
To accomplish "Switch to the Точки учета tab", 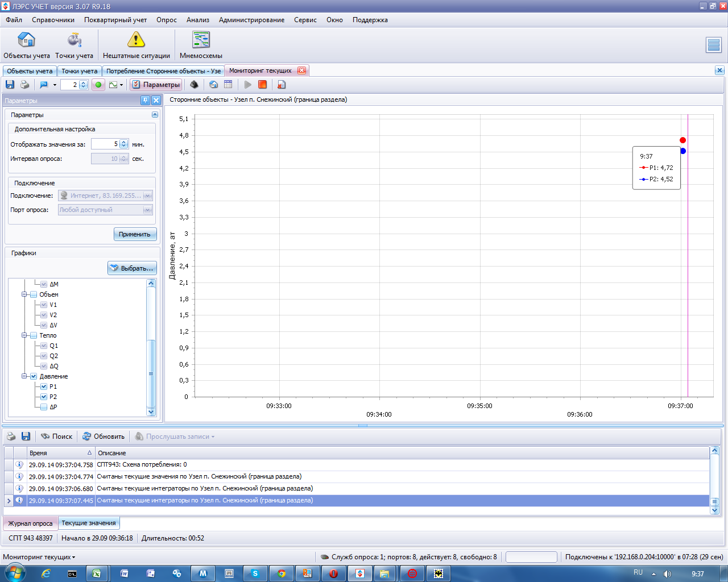I will [x=80, y=71].
